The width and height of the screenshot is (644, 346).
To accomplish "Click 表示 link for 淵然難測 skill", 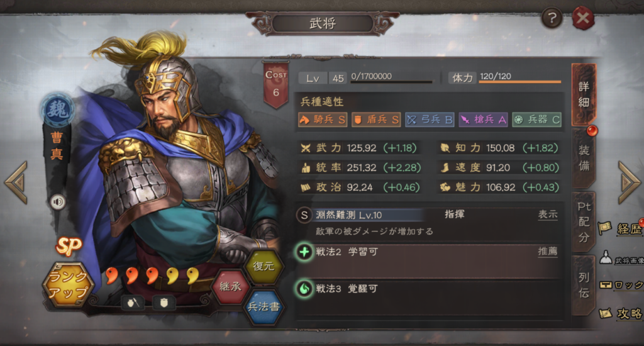I will 548,215.
